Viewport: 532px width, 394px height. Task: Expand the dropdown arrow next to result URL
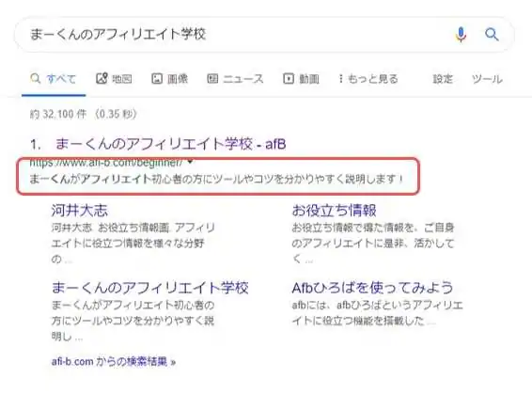click(190, 163)
